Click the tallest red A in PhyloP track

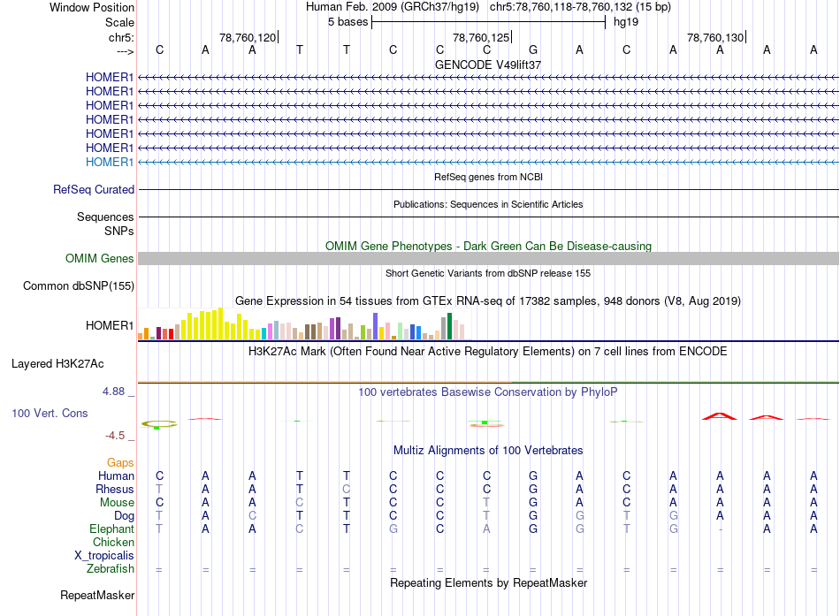pos(720,415)
